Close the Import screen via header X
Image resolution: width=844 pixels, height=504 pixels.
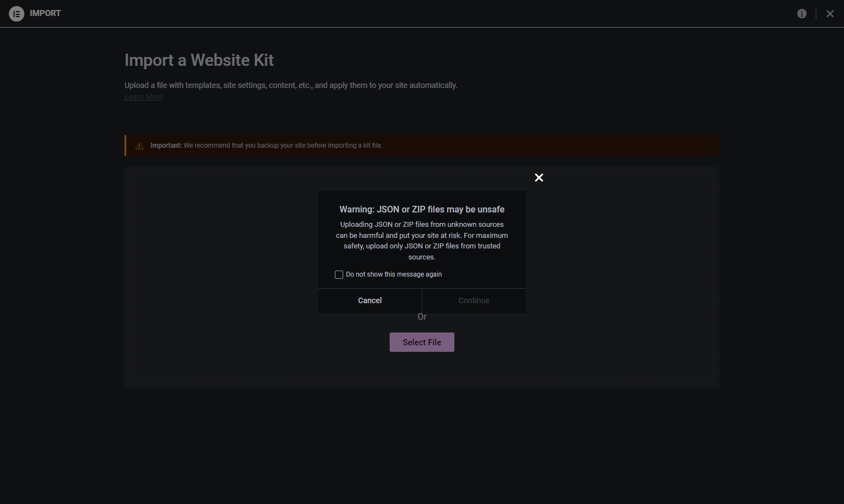click(x=830, y=14)
